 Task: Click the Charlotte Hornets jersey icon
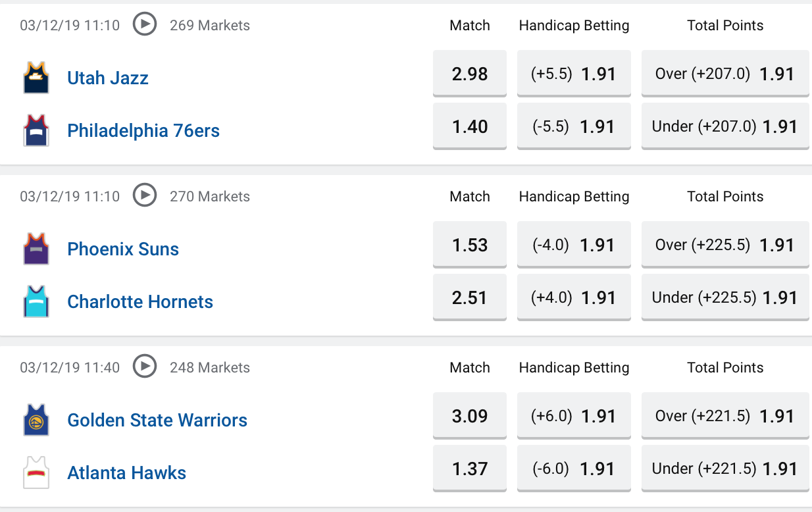[36, 301]
